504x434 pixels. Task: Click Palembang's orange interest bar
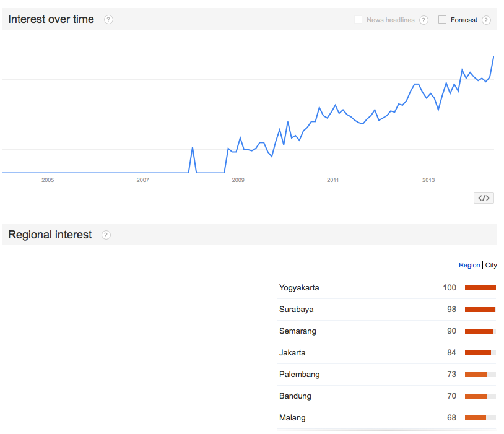476,375
